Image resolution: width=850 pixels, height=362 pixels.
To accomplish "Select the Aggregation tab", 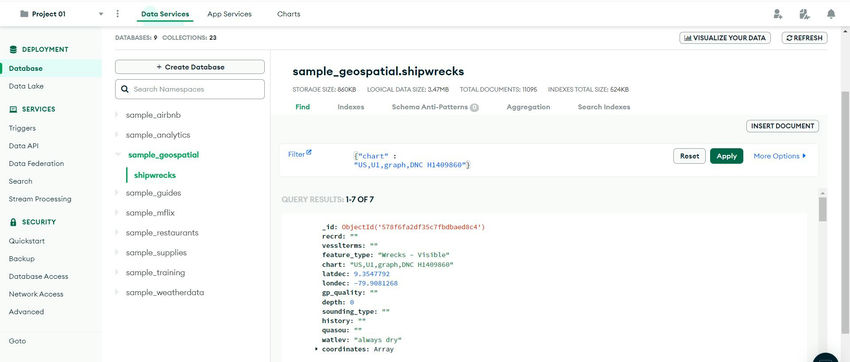I will [529, 107].
